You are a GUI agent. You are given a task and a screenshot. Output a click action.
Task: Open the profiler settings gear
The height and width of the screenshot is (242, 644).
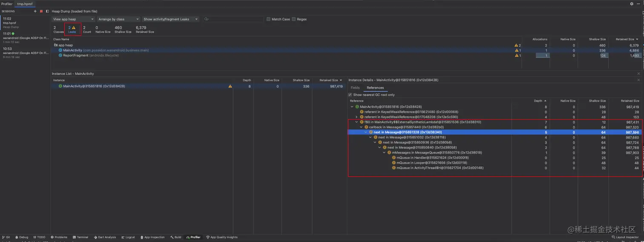tap(632, 4)
